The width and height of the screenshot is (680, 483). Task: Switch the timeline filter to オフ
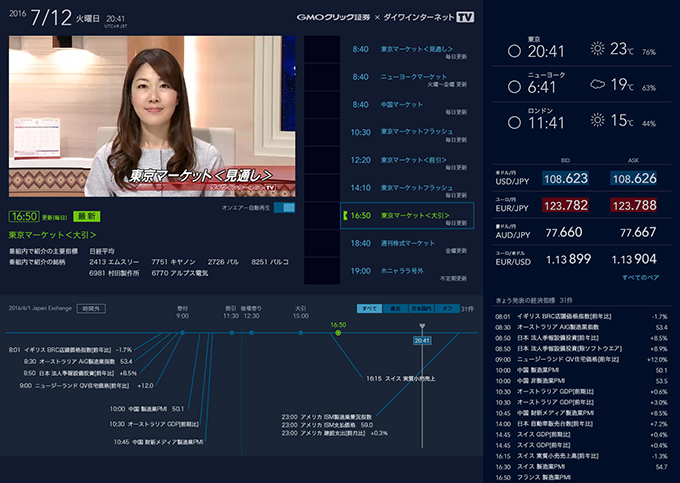446,309
